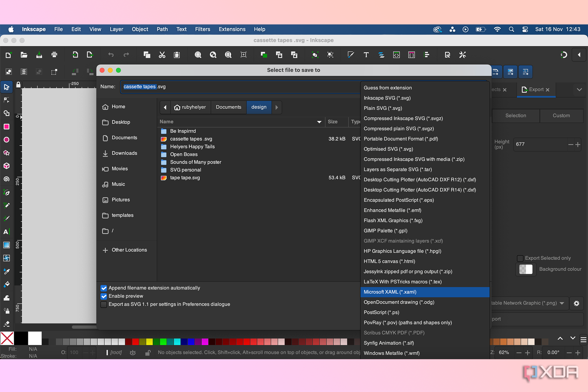Switch to the Export tab
The image size is (588, 392).
click(536, 90)
